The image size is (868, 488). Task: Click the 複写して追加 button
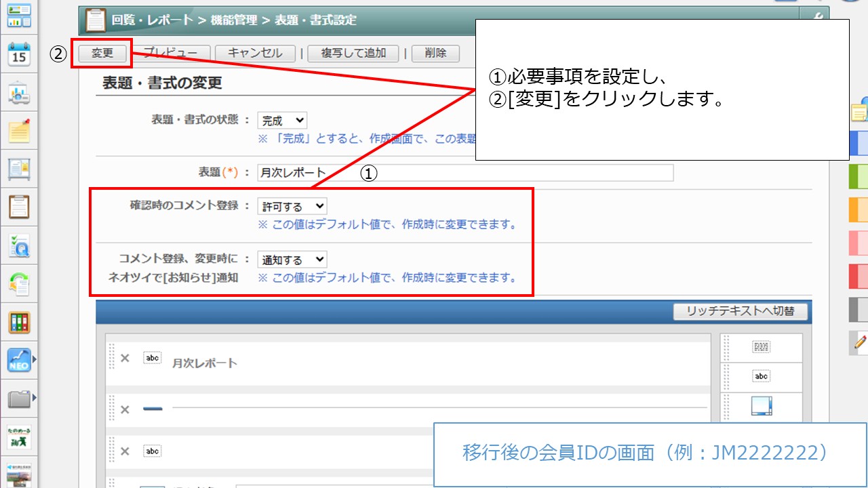click(353, 54)
